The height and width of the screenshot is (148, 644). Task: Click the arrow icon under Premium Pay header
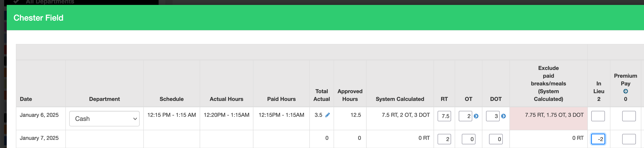(x=625, y=91)
